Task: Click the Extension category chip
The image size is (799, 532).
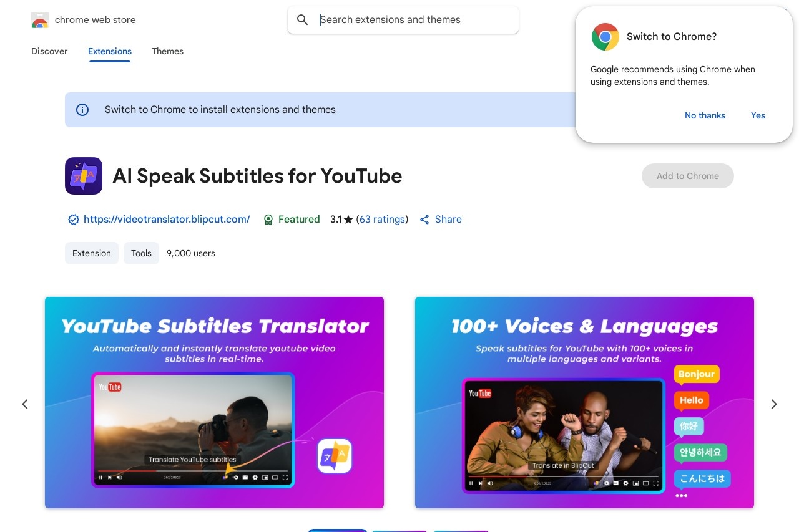Action: (92, 253)
